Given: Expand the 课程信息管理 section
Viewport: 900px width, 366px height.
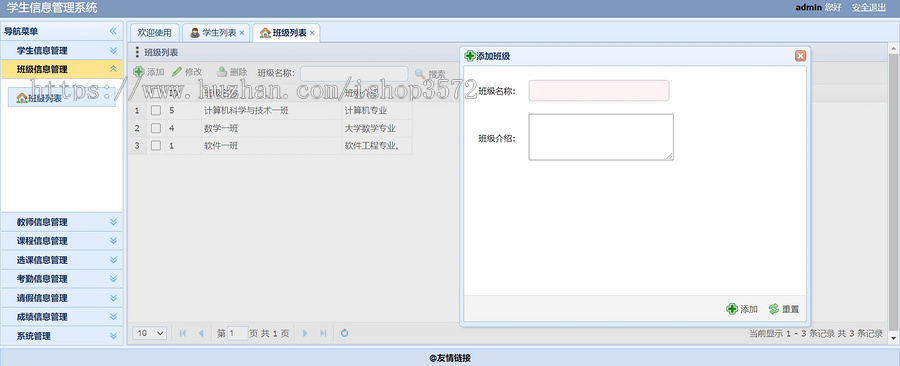Looking at the screenshot, I should click(113, 241).
